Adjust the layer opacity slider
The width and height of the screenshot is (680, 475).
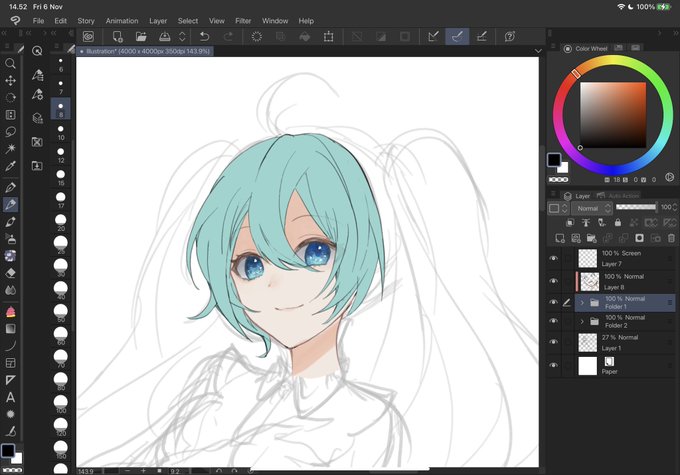pyautogui.click(x=636, y=207)
